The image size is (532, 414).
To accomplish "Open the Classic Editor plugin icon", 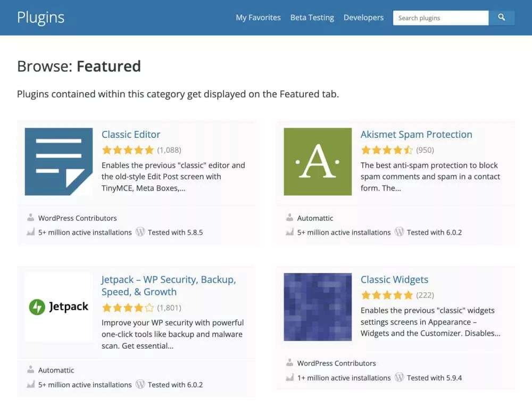I will pyautogui.click(x=59, y=162).
